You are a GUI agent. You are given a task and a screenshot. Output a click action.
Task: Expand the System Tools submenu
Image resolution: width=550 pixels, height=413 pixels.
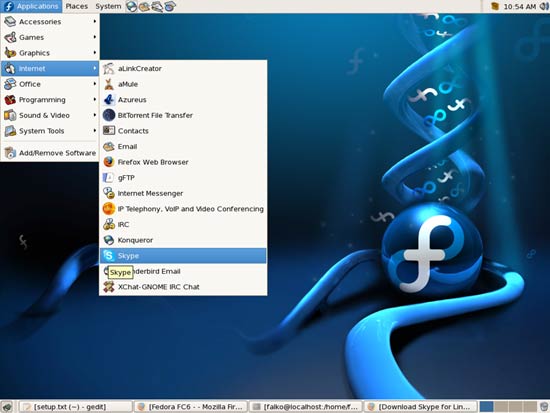pos(50,131)
